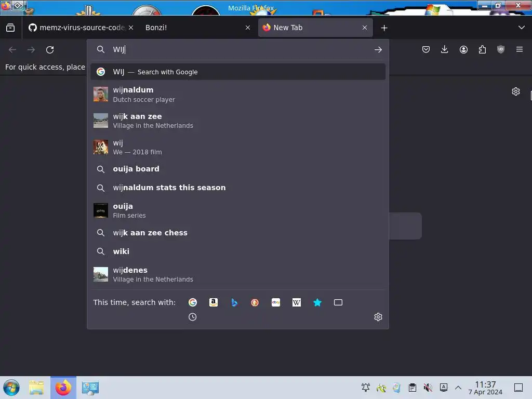Open the uBlock Origin shield icon

click(x=500, y=49)
